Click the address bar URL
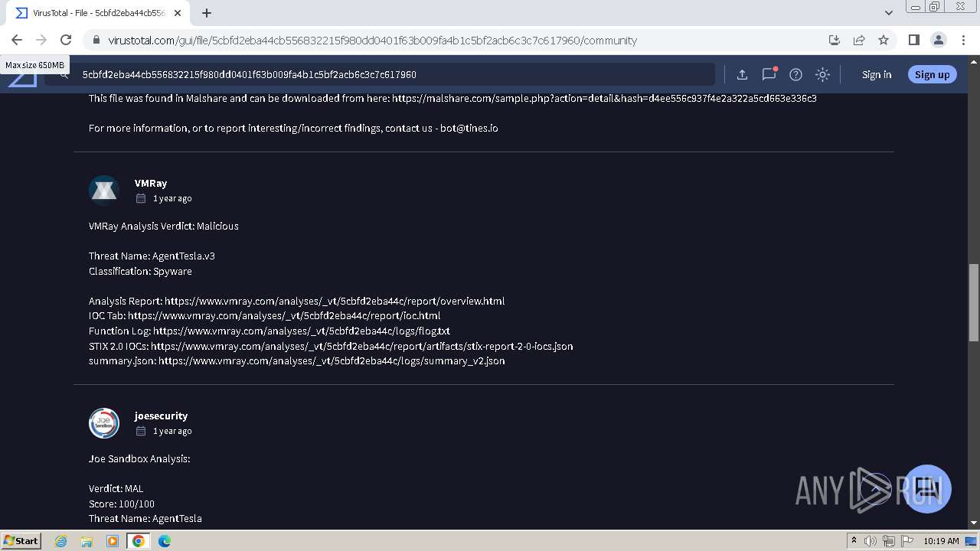Viewport: 980px width, 551px height. pyautogui.click(x=372, y=41)
